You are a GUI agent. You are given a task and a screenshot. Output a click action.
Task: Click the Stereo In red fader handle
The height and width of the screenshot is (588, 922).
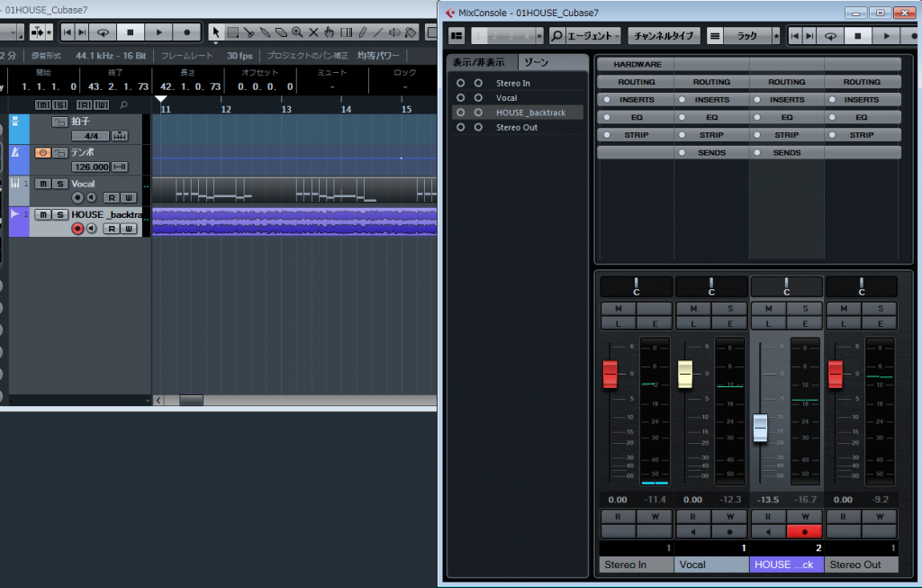coord(610,375)
